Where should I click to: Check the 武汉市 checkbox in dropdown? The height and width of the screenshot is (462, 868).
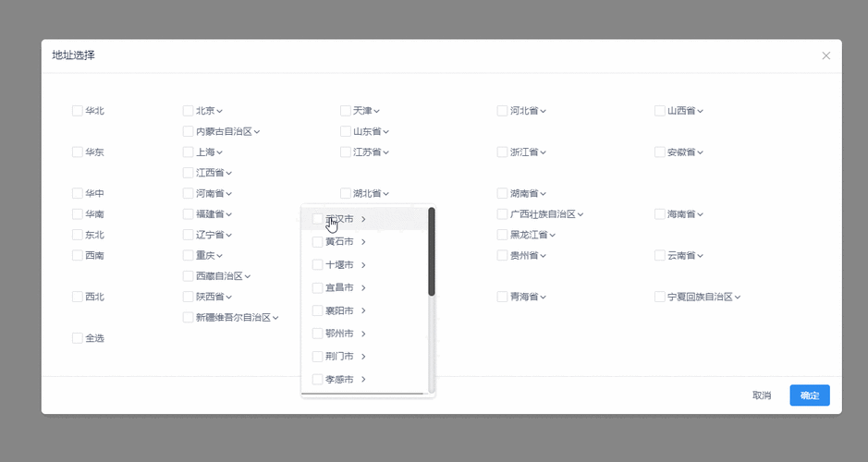[x=318, y=219]
